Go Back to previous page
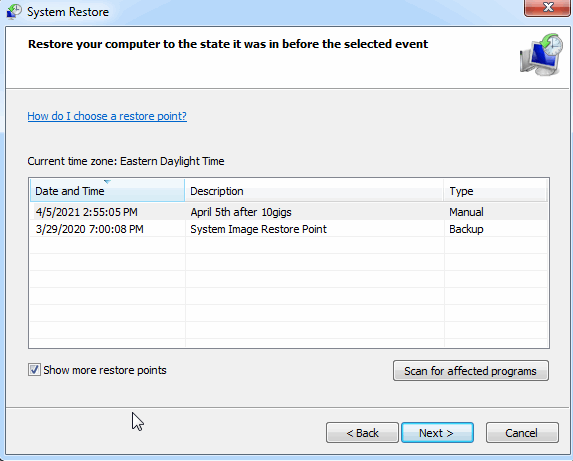Image resolution: width=573 pixels, height=461 pixels. [362, 433]
